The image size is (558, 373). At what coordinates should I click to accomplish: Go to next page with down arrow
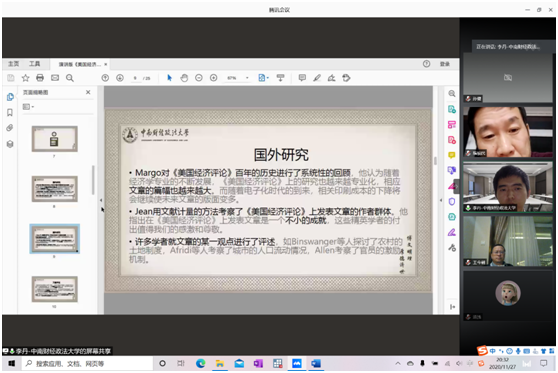coord(120,78)
